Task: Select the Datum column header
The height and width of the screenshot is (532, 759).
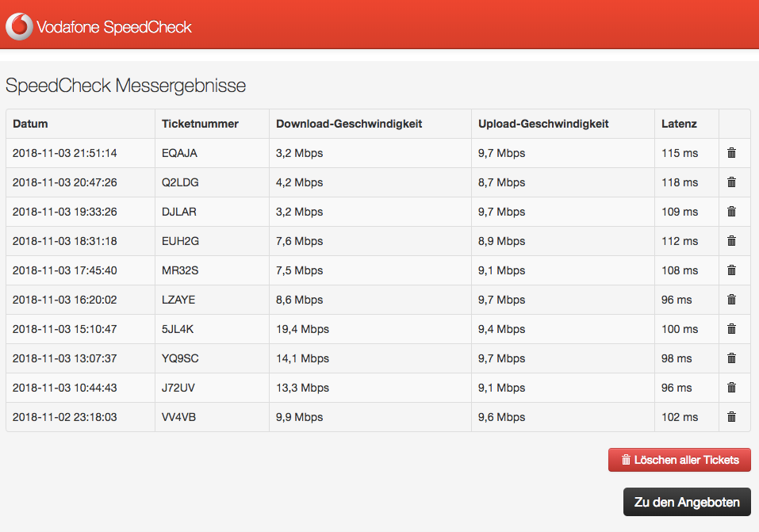Action: point(31,124)
